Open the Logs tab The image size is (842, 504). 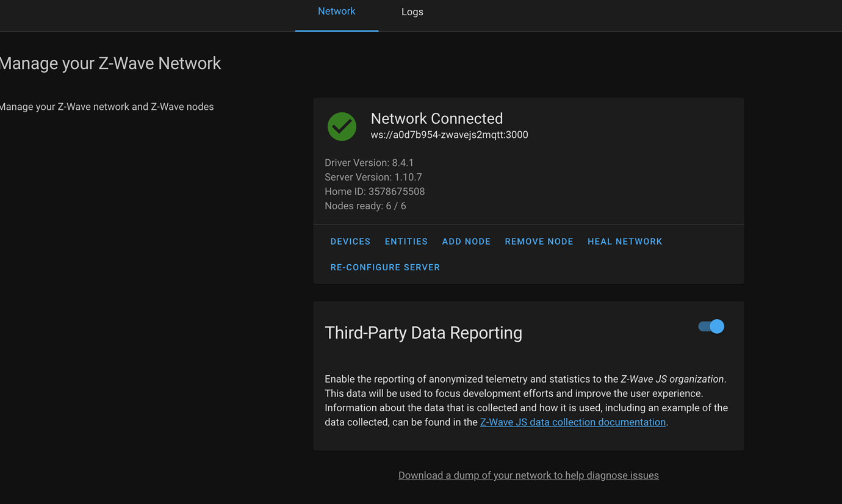(x=412, y=12)
